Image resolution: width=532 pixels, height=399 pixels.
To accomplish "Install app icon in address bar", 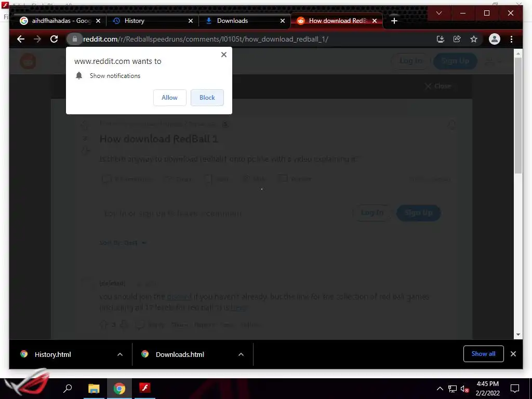I will tap(441, 39).
